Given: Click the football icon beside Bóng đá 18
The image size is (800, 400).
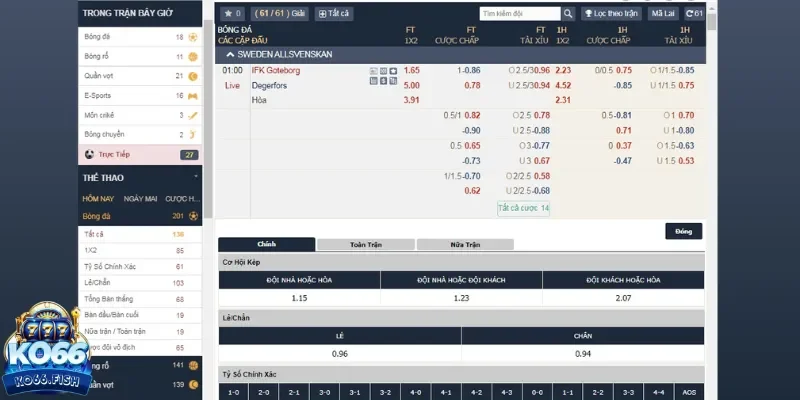Looking at the screenshot, I should click(193, 37).
